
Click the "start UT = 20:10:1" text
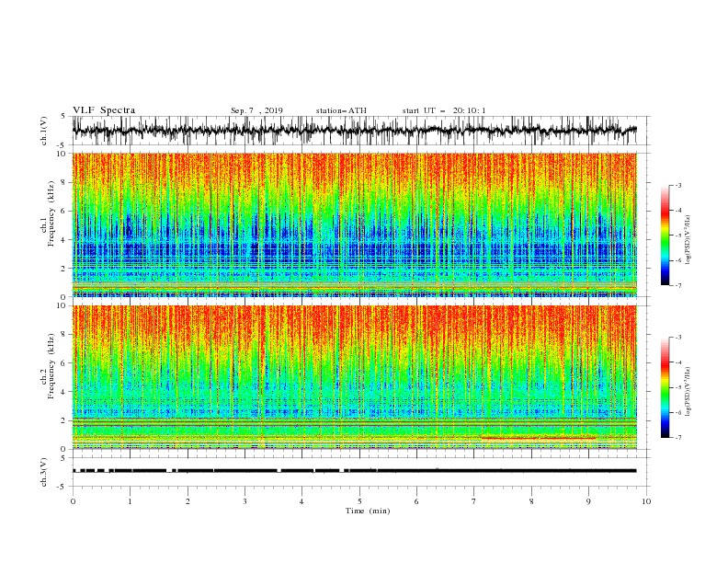coord(444,110)
